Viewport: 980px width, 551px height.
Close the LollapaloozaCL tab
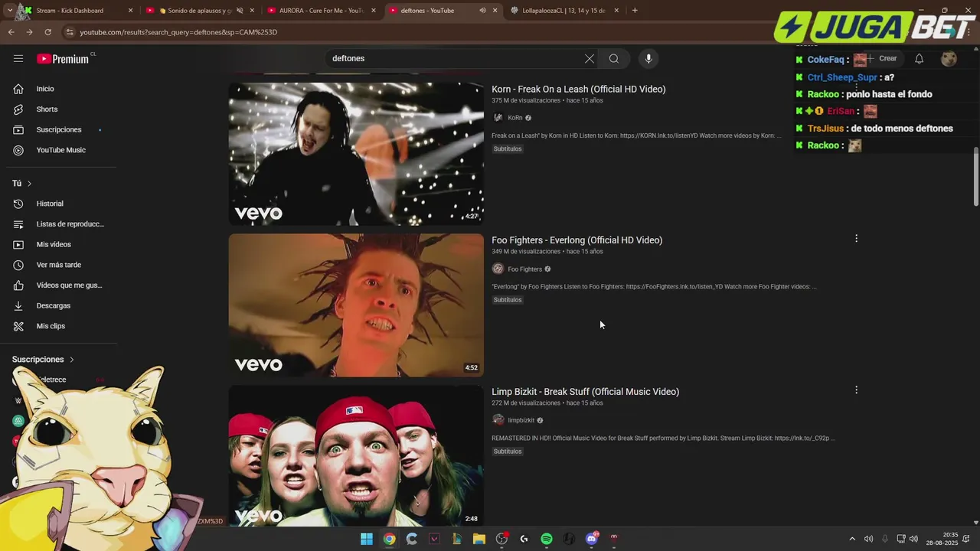(616, 11)
